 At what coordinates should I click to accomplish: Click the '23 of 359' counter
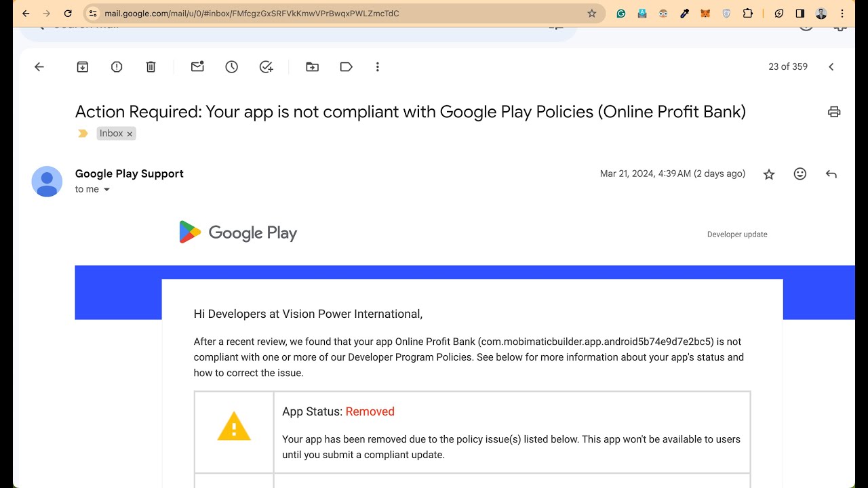[788, 66]
